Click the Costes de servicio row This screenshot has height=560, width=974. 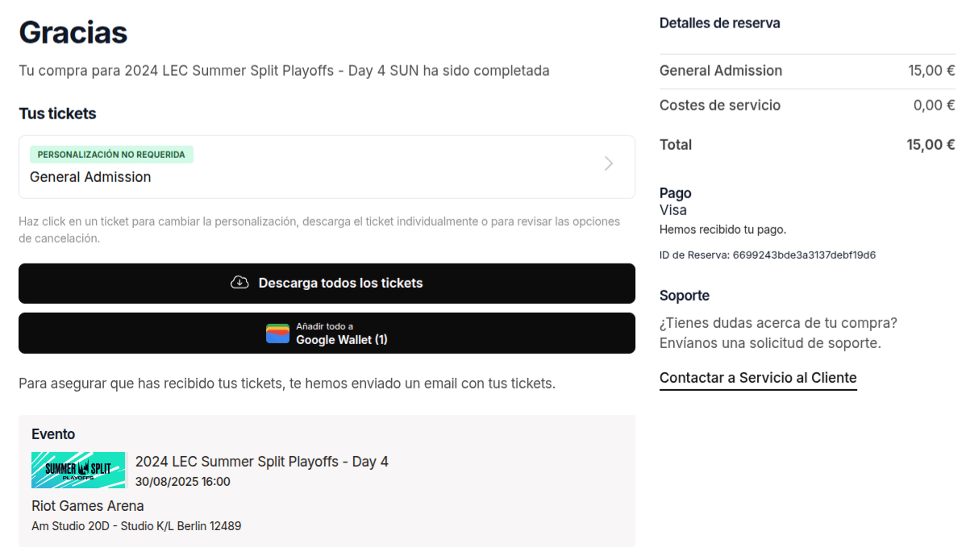click(x=807, y=106)
